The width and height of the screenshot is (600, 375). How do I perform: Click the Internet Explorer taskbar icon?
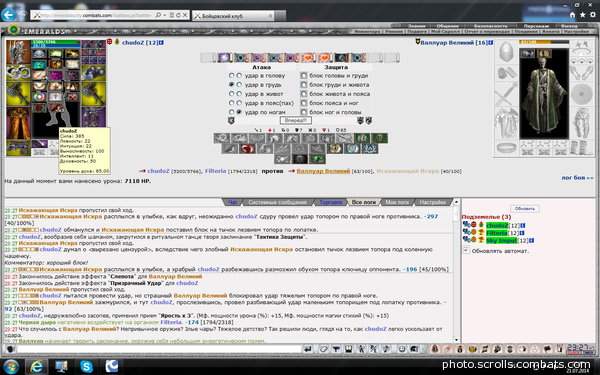[x=37, y=367]
